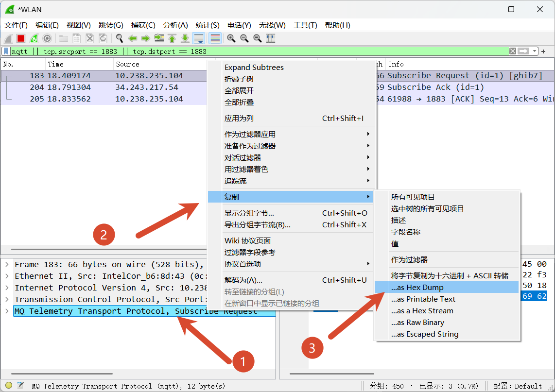
Task: Open the 工具(T) menu
Action: tap(306, 25)
